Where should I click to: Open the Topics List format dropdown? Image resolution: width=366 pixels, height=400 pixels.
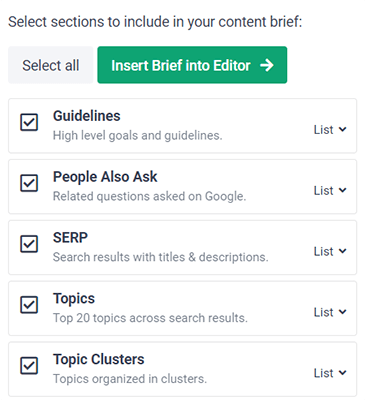[x=330, y=312]
